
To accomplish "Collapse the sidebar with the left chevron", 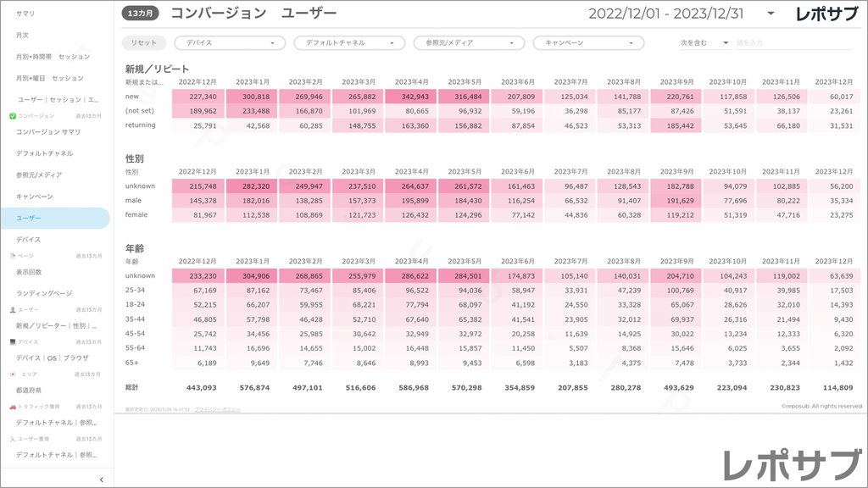I will 102,480.
